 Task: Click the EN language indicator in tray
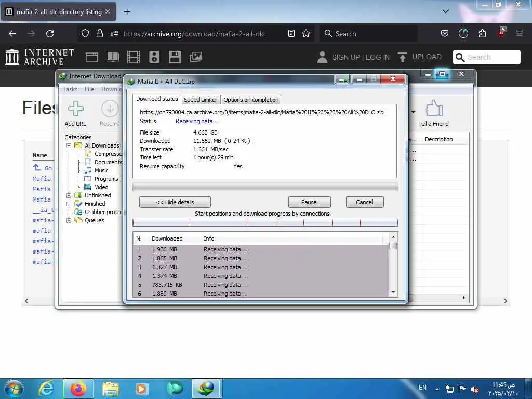click(x=422, y=388)
